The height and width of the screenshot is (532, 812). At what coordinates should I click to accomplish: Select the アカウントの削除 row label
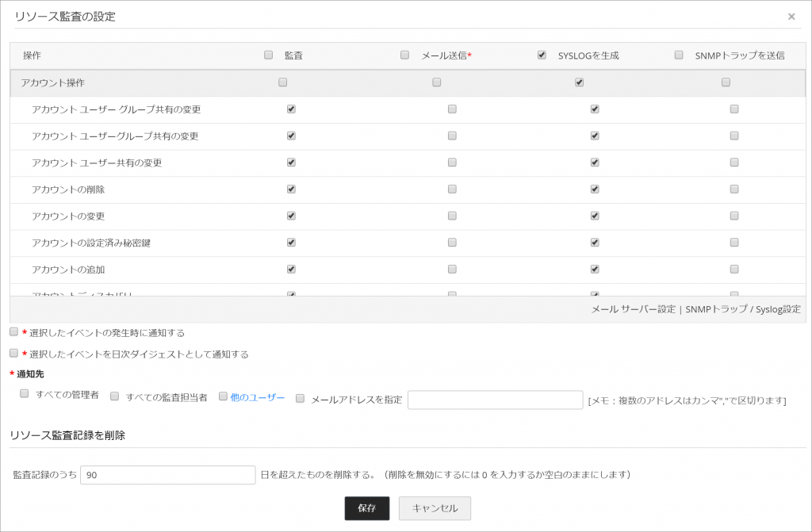click(x=68, y=189)
